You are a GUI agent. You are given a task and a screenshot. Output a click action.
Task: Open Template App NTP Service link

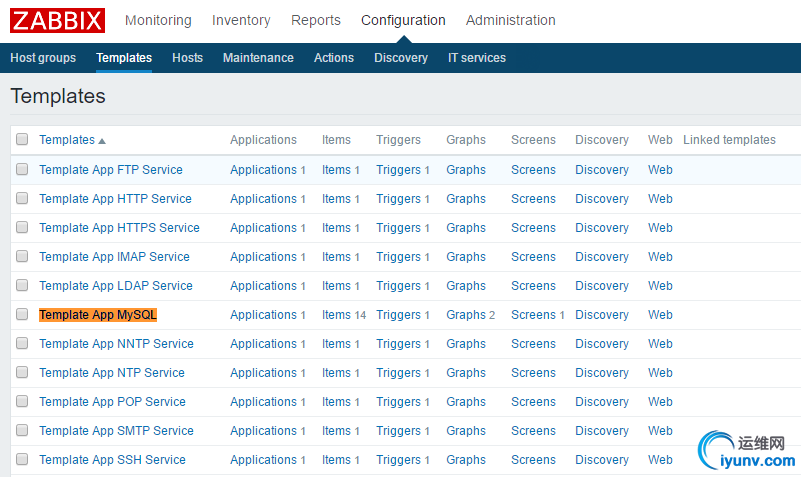click(112, 373)
